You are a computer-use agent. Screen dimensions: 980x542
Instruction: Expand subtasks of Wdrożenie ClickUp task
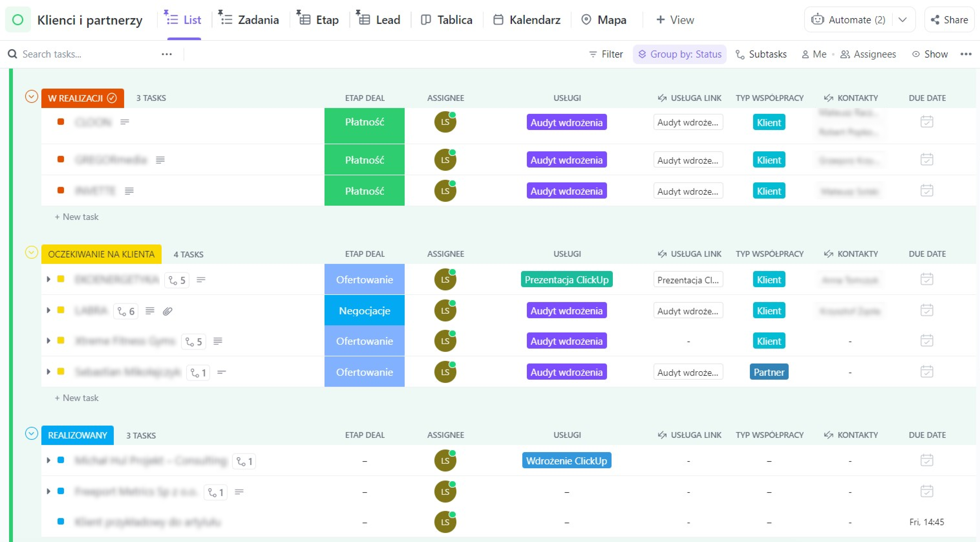(x=48, y=460)
